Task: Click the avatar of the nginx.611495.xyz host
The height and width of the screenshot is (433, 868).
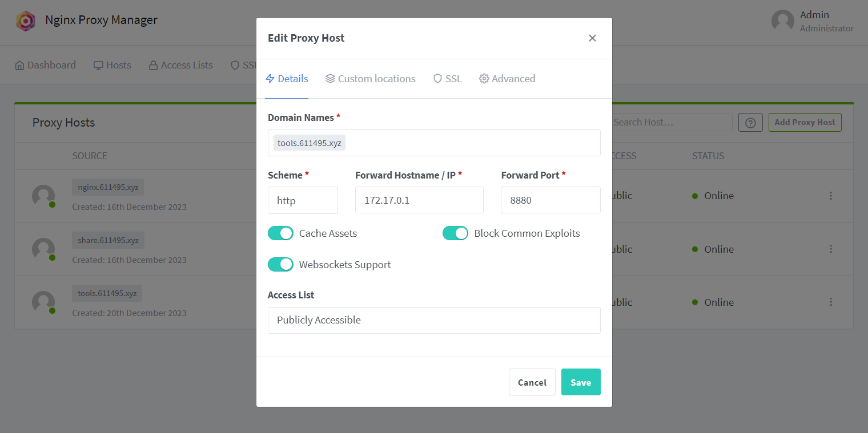Action: pos(43,196)
